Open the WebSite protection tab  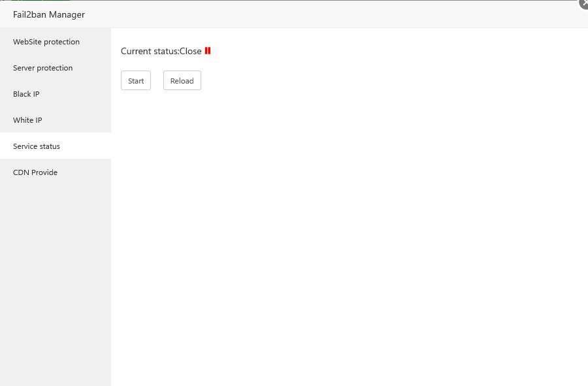point(56,42)
